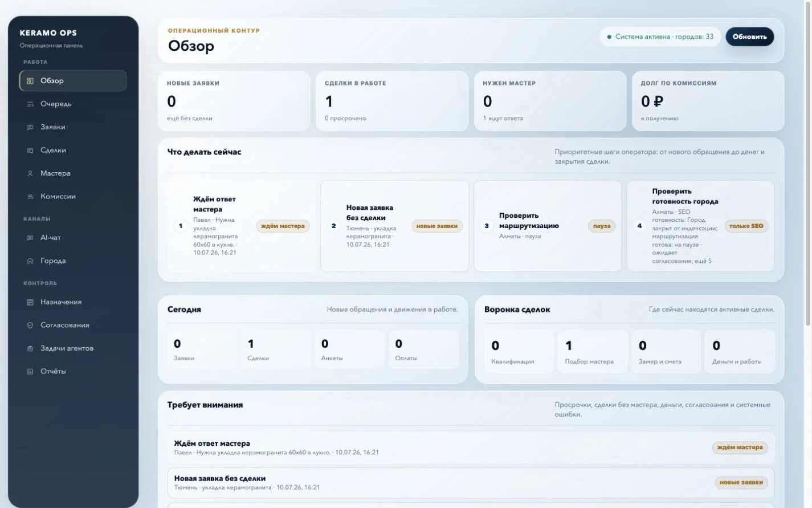Click the Комиссии sidebar icon
The width and height of the screenshot is (812, 508).
[30, 197]
